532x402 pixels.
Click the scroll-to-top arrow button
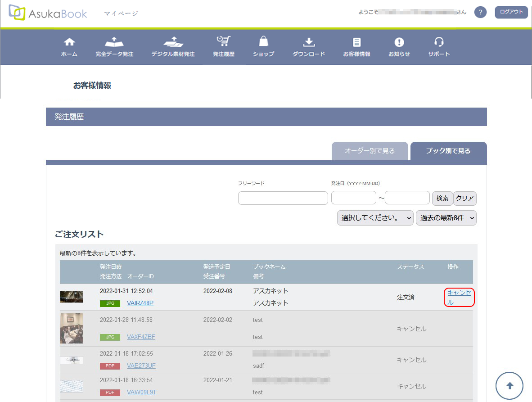click(509, 386)
